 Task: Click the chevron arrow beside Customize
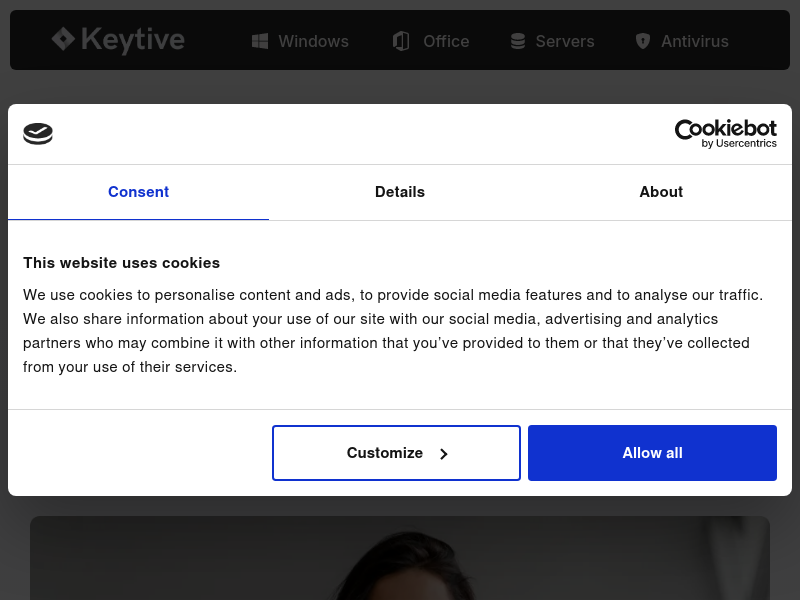point(444,454)
